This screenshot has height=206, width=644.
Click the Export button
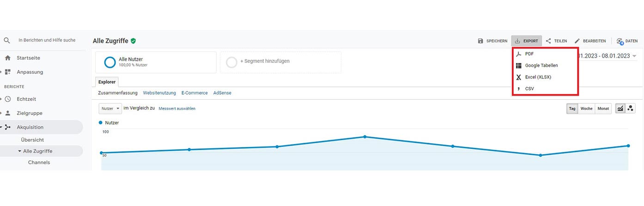click(x=526, y=41)
